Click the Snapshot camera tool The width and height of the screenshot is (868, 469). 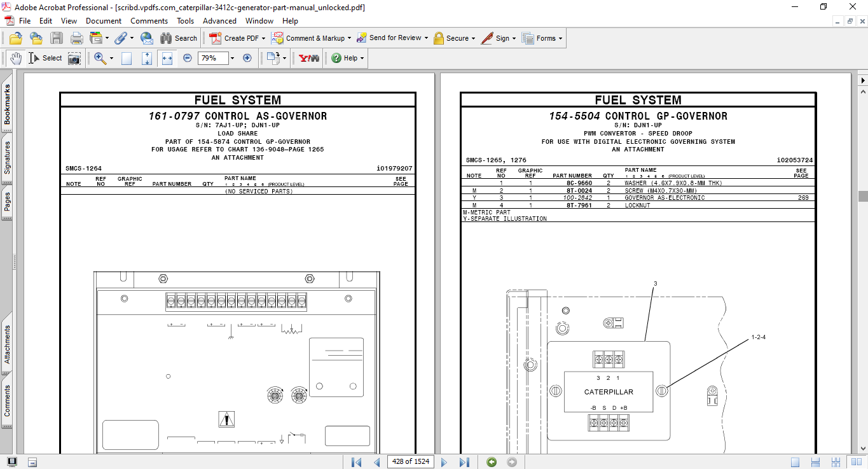pyautogui.click(x=74, y=58)
